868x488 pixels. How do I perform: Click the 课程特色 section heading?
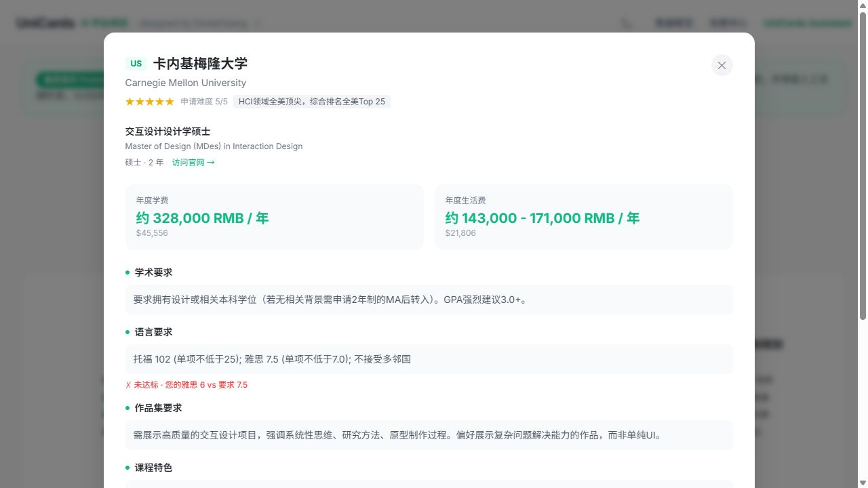pos(153,468)
